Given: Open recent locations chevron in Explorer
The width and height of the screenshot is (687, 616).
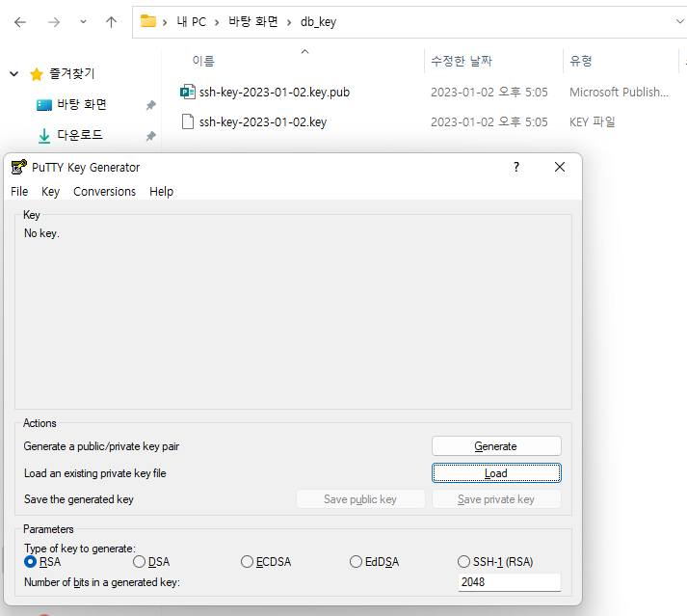Looking at the screenshot, I should [x=83, y=22].
